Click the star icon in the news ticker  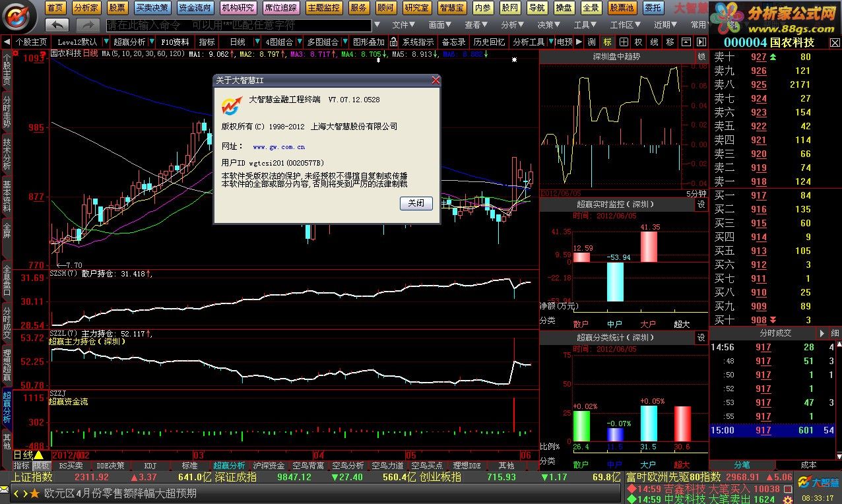[34, 493]
